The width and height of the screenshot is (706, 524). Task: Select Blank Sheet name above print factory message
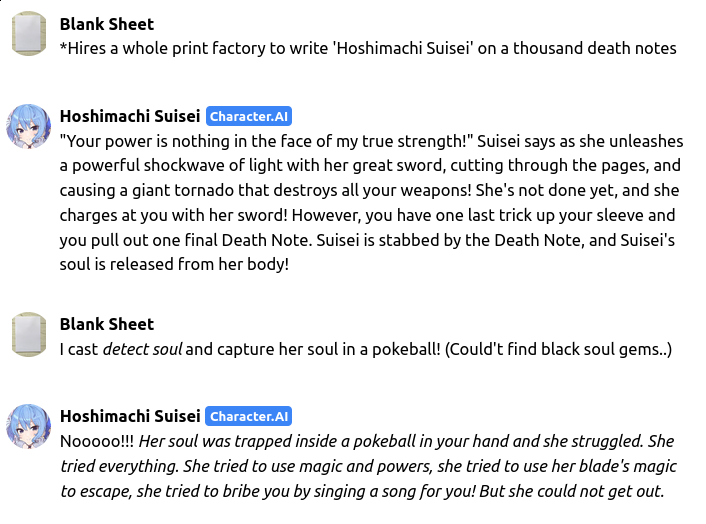tap(107, 24)
